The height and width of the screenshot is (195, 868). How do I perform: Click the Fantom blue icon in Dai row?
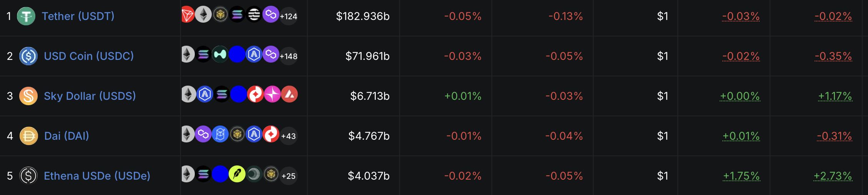tap(220, 134)
